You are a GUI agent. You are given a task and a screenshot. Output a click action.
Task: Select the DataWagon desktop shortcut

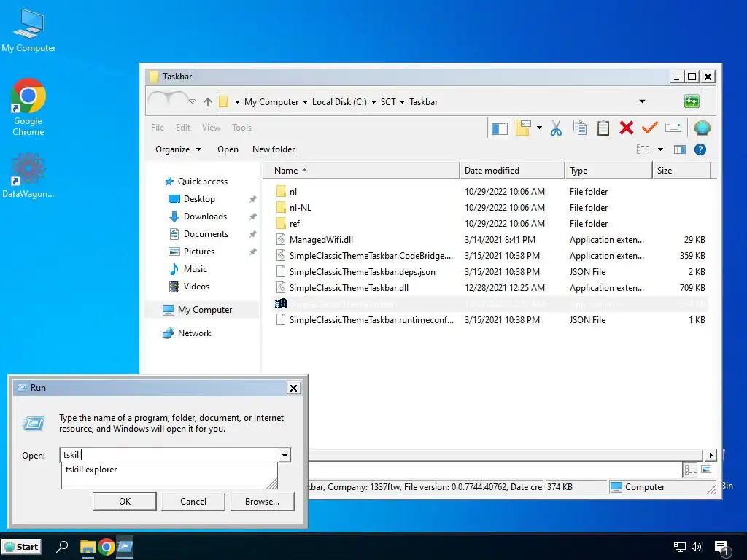[x=28, y=175]
